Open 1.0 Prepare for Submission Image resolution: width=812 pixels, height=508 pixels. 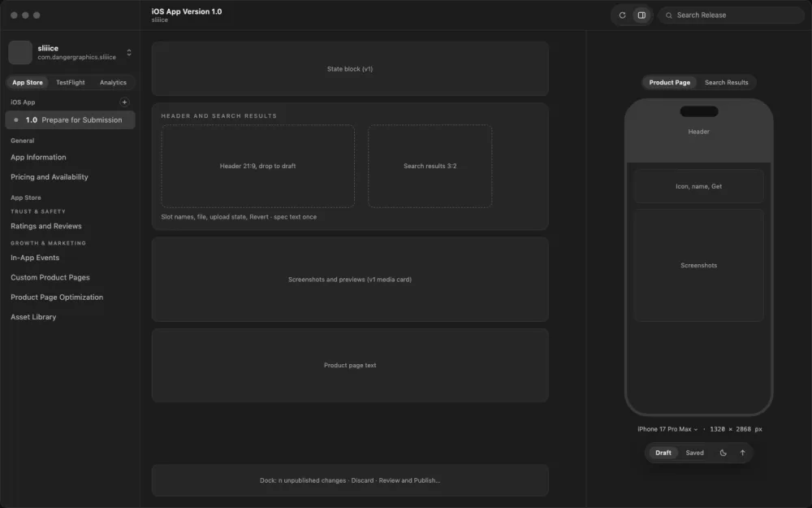tap(71, 119)
